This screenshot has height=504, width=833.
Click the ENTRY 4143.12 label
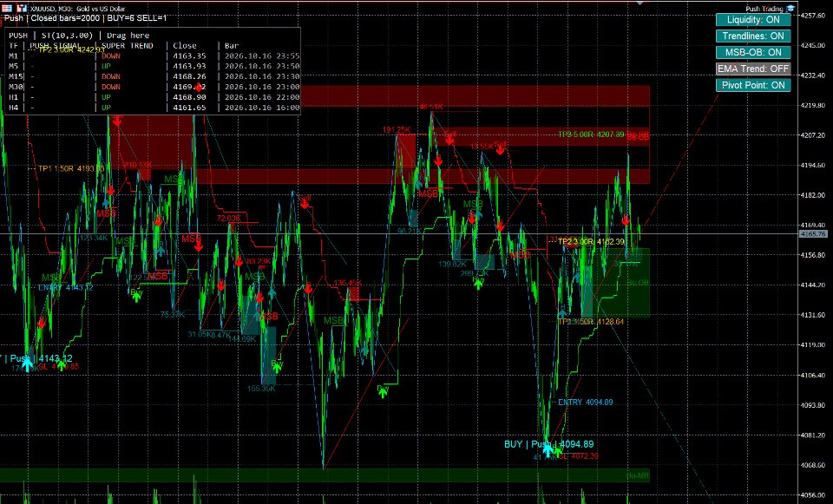coord(66,288)
